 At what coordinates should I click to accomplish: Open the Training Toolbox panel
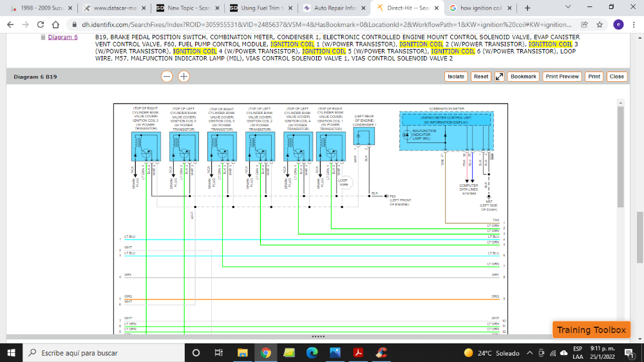[591, 330]
